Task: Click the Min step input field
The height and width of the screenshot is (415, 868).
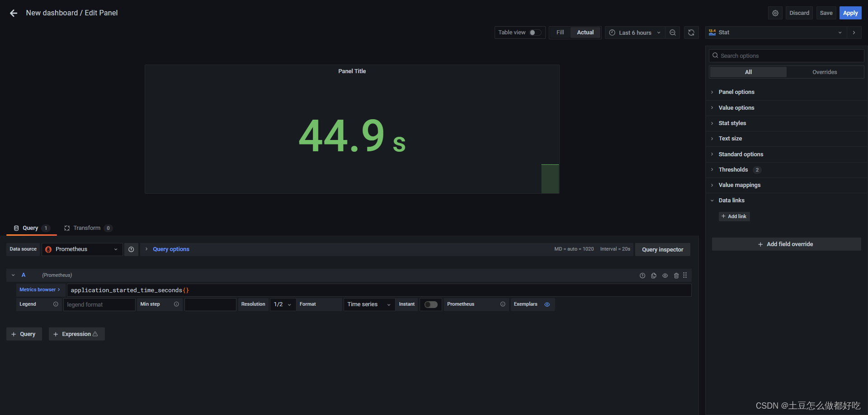Action: click(210, 304)
